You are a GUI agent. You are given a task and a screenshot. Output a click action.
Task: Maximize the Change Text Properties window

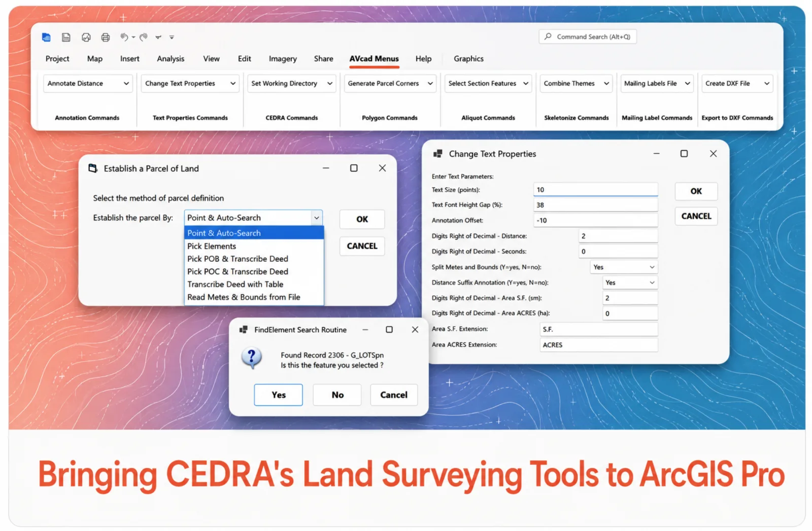[x=684, y=154]
